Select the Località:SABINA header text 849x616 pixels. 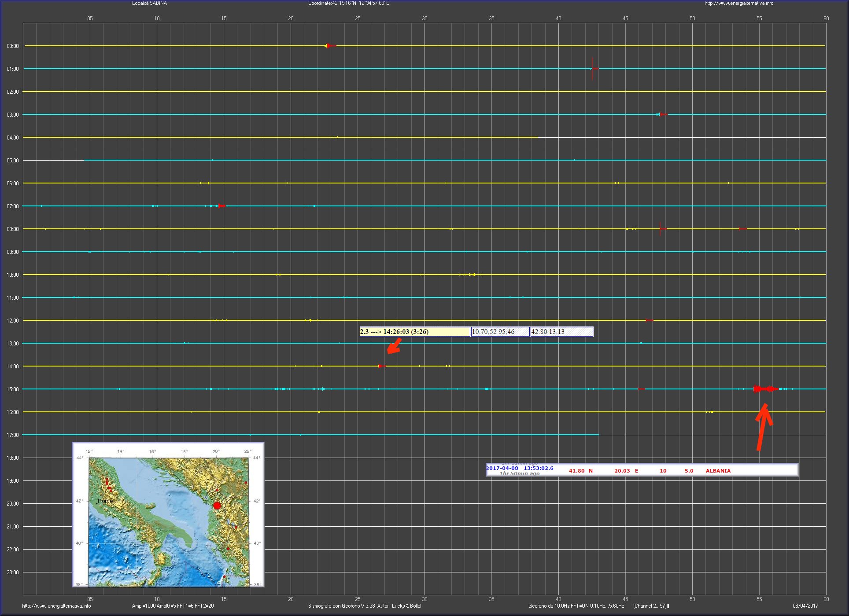pyautogui.click(x=149, y=3)
